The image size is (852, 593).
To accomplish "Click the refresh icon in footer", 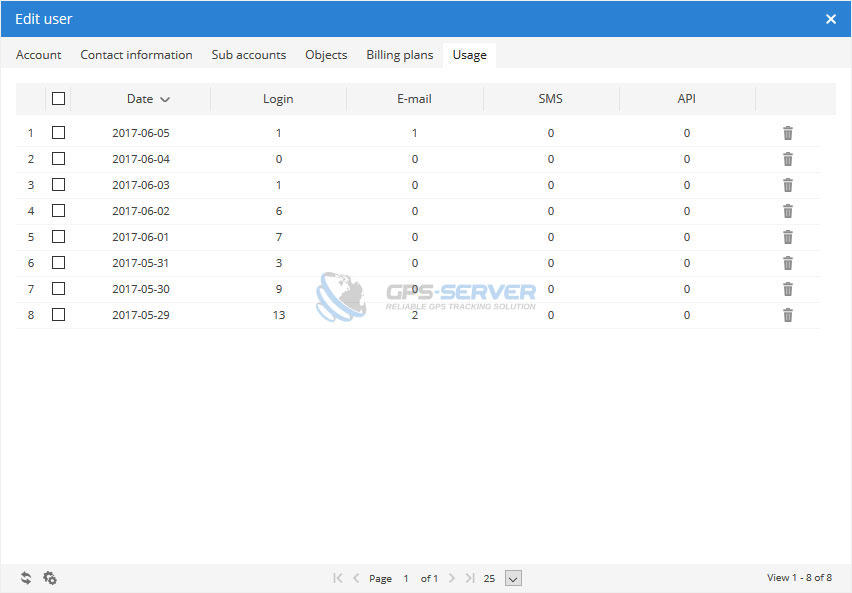I will pyautogui.click(x=26, y=578).
